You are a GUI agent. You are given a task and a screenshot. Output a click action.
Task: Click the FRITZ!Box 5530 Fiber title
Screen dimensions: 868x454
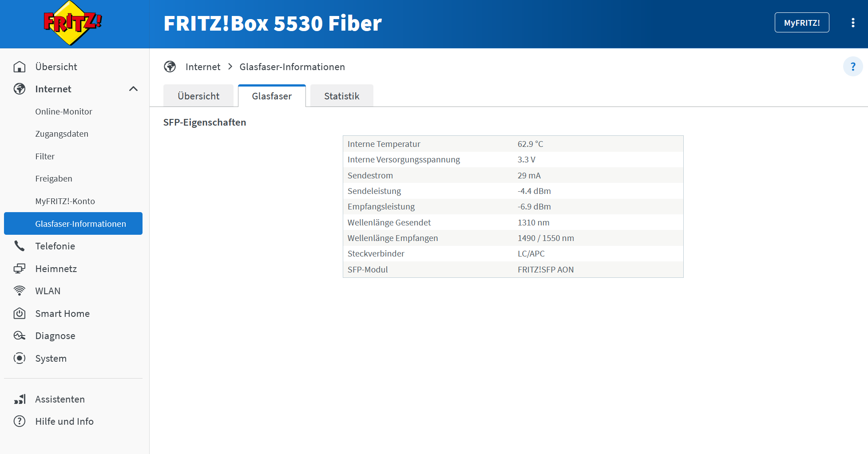coord(273,23)
